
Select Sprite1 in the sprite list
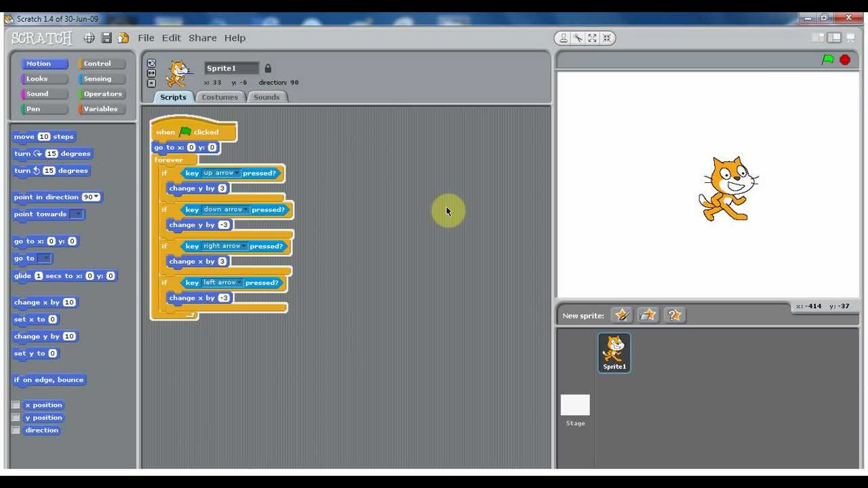pyautogui.click(x=614, y=353)
